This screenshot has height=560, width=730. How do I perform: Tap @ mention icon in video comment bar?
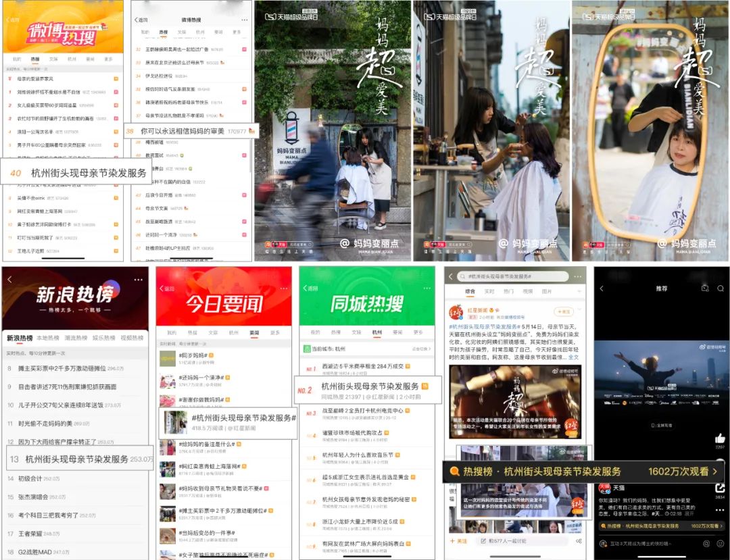[706, 543]
